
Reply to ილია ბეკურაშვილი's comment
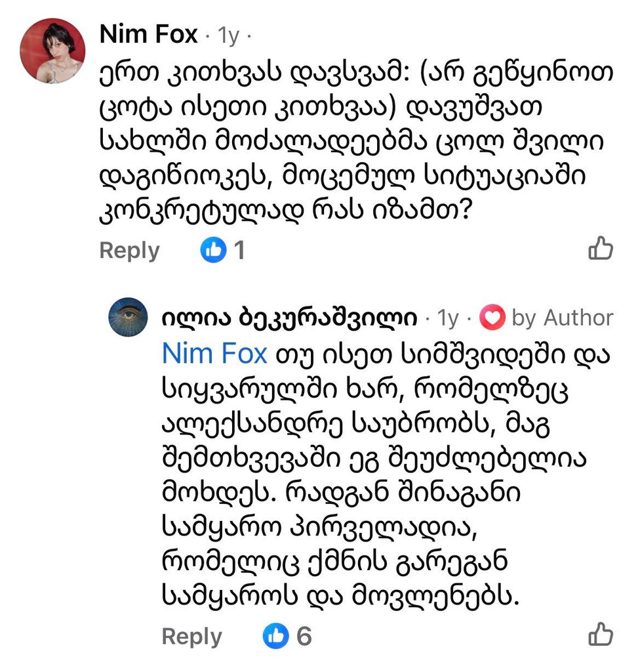pos(191,636)
